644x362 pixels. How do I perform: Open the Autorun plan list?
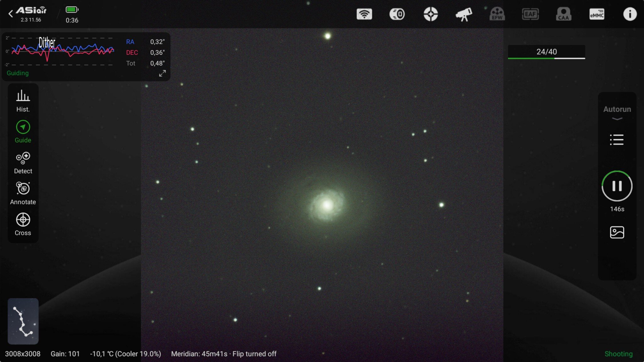617,139
